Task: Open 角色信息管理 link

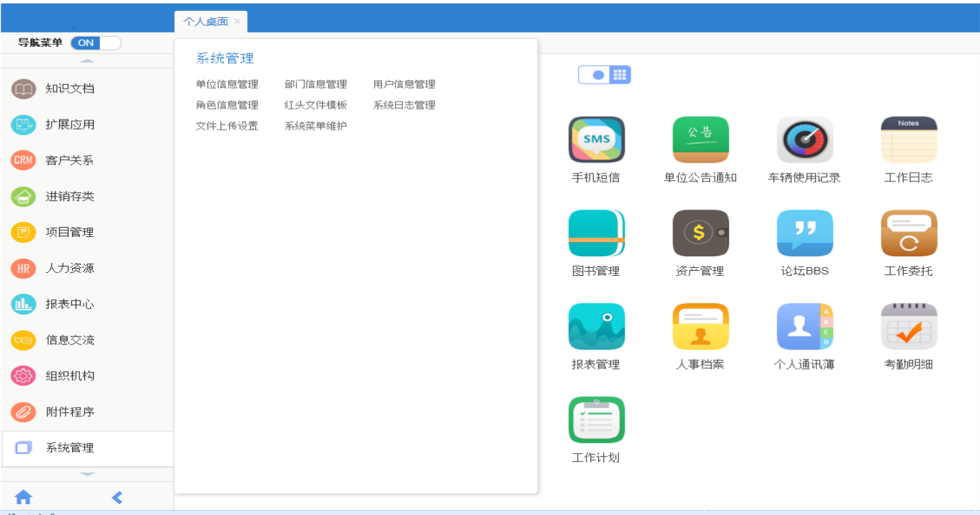Action: pos(227,105)
